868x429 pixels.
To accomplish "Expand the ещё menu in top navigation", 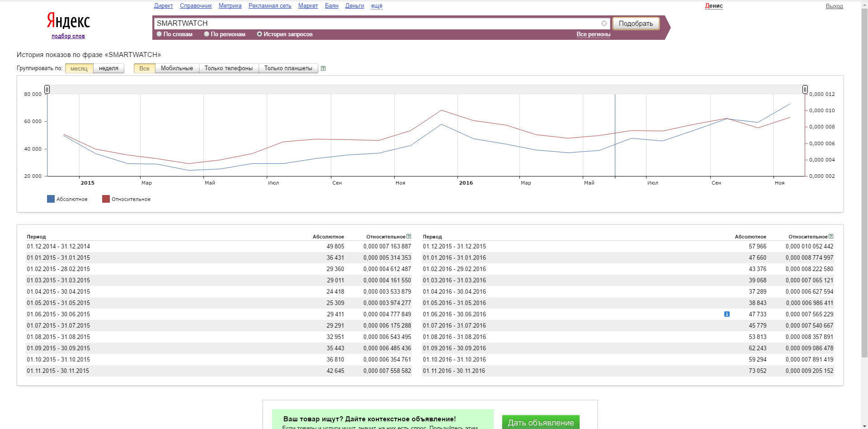I will pos(377,6).
